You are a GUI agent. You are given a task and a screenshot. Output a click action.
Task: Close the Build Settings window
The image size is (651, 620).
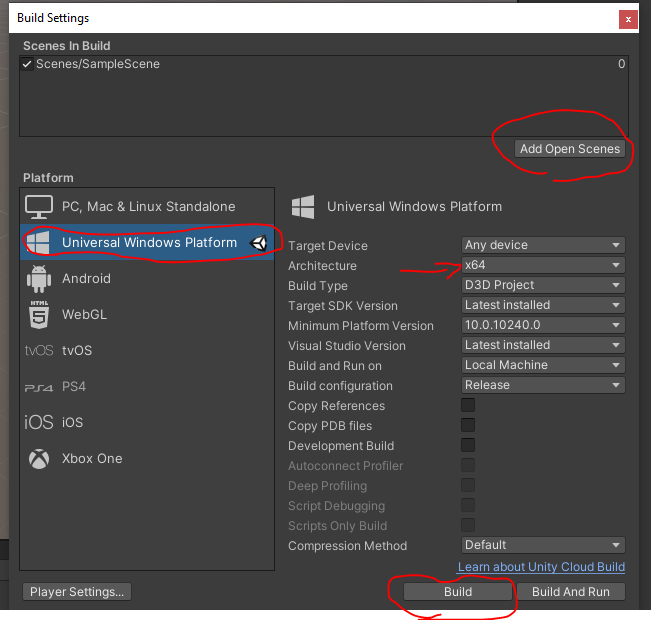pos(628,20)
